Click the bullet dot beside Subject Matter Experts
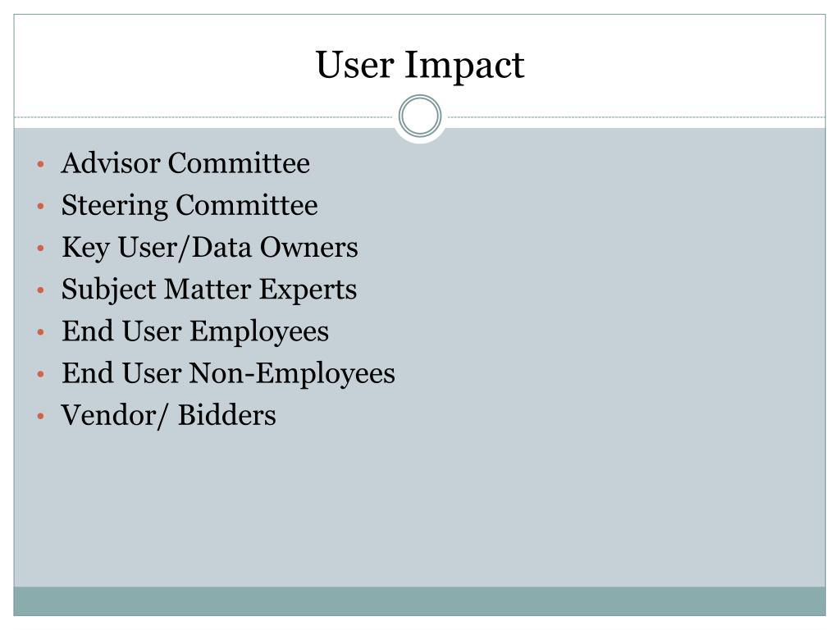 click(41, 290)
